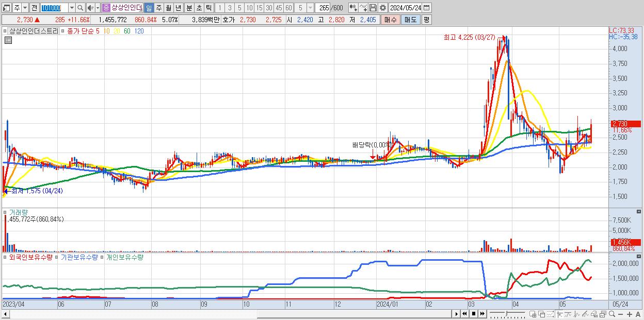
Task: Select the 초 second period button
Action: (x=199, y=8)
